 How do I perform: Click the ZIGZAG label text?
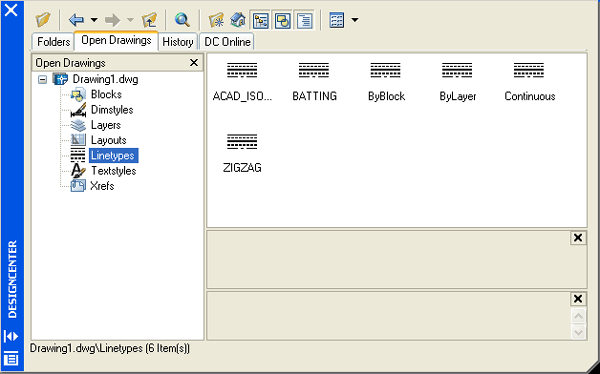(242, 168)
